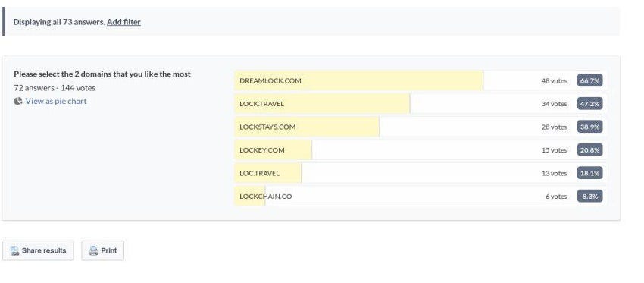The width and height of the screenshot is (644, 283).
Task: Select the LOCKCHAIN.CO result bar
Action: 420,197
